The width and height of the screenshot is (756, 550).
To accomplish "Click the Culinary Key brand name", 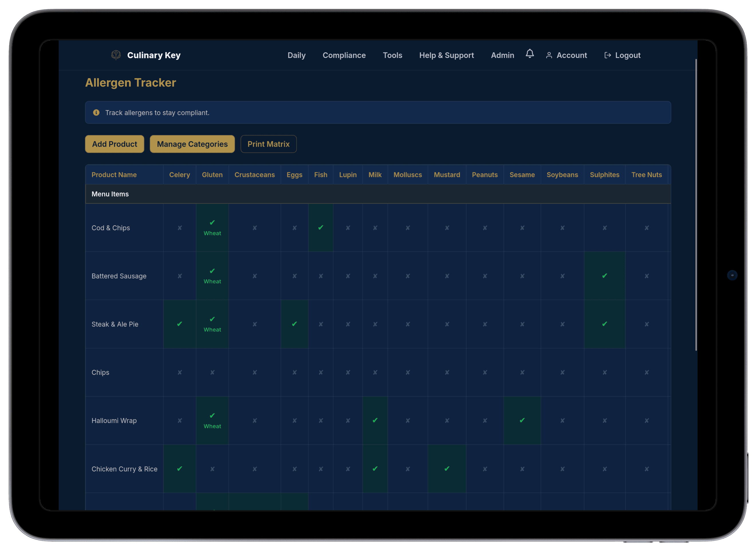I will point(154,55).
